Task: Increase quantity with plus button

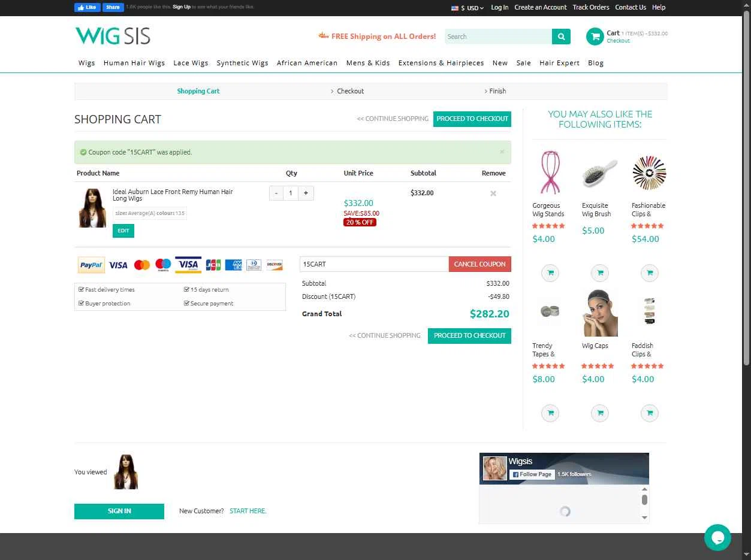Action: point(306,193)
